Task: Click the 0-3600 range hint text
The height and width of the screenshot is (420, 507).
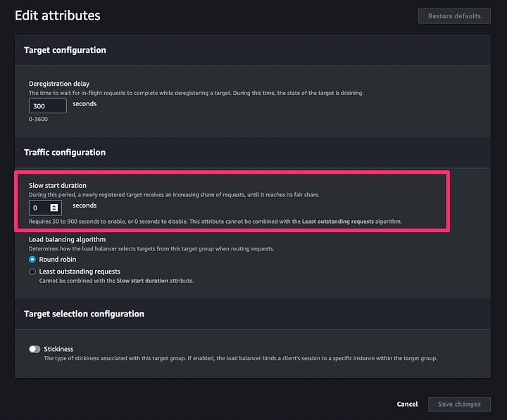Action: pyautogui.click(x=38, y=119)
